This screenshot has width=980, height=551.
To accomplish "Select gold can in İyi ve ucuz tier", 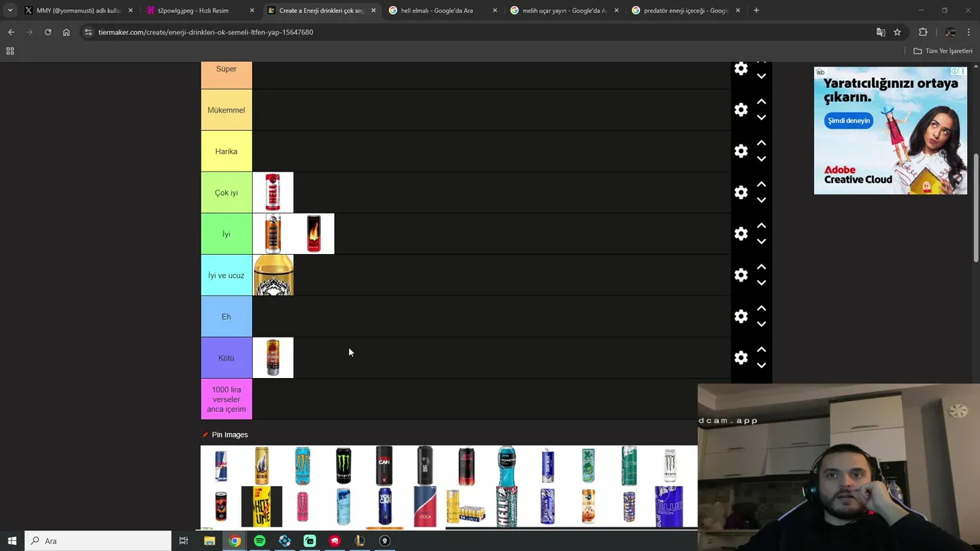I will 273,275.
